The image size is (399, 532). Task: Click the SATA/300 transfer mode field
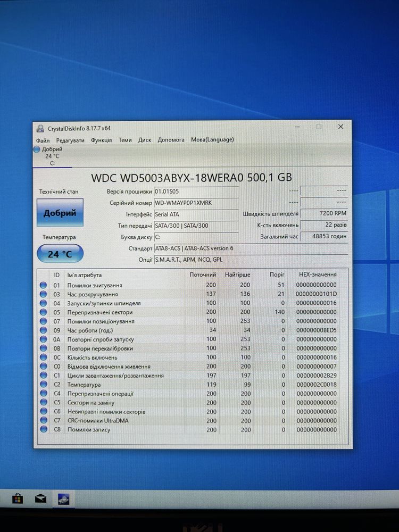(x=196, y=226)
